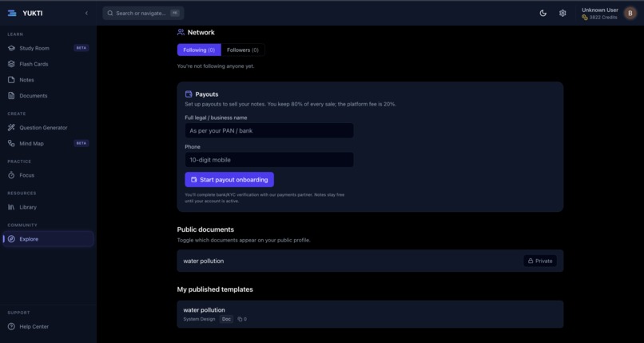Open user avatar B menu
This screenshot has height=343, width=644.
(x=630, y=13)
